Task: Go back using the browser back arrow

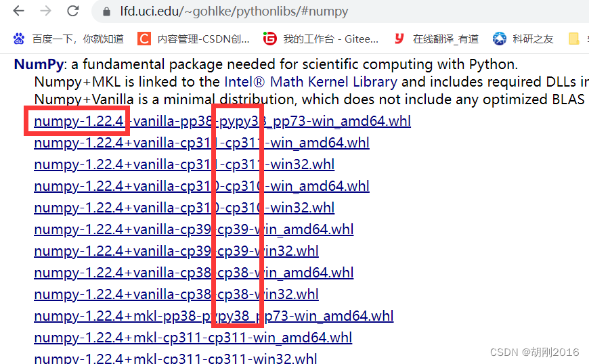Action: click(x=18, y=12)
